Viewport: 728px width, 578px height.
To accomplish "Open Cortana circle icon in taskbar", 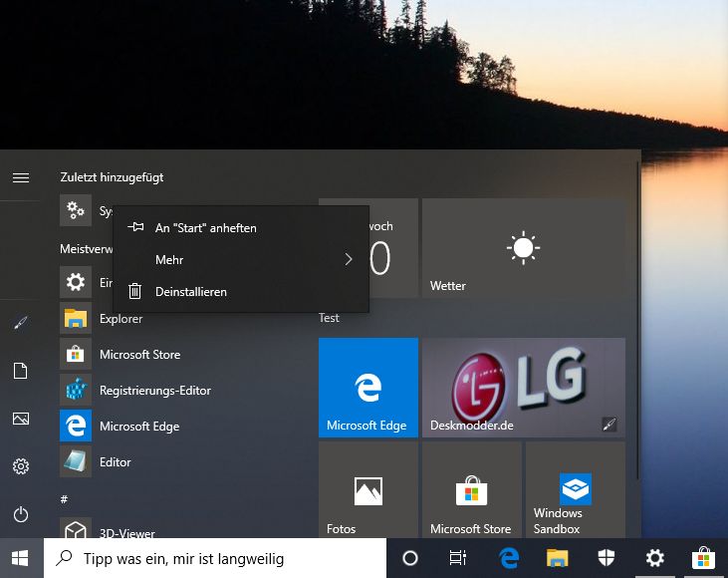I will (x=410, y=558).
